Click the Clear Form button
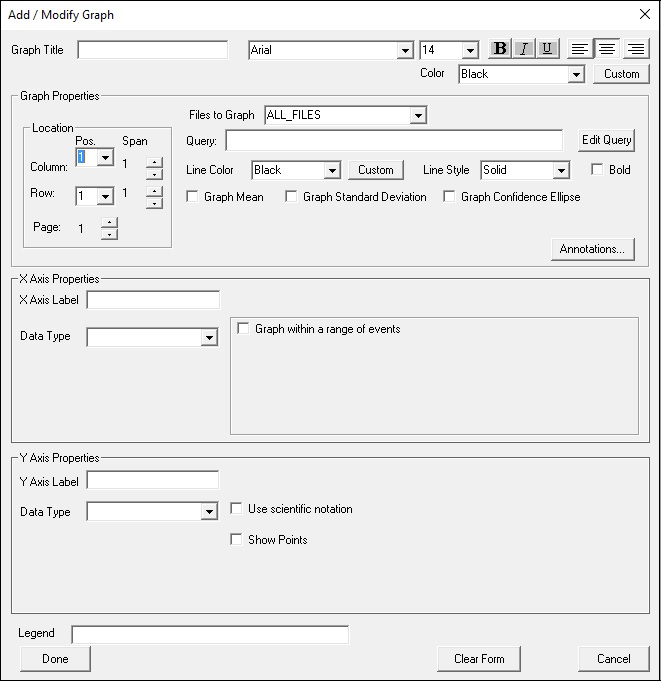661x681 pixels. tap(479, 658)
